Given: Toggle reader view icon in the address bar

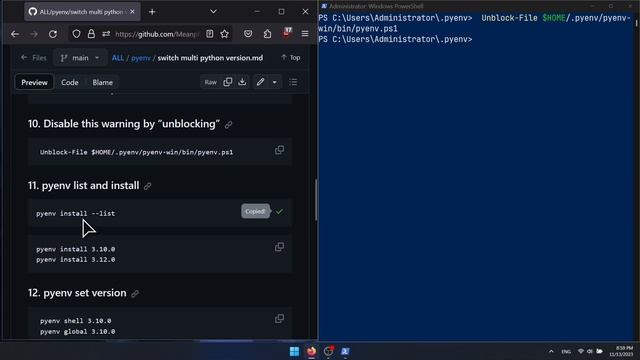Looking at the screenshot, I should [x=209, y=34].
